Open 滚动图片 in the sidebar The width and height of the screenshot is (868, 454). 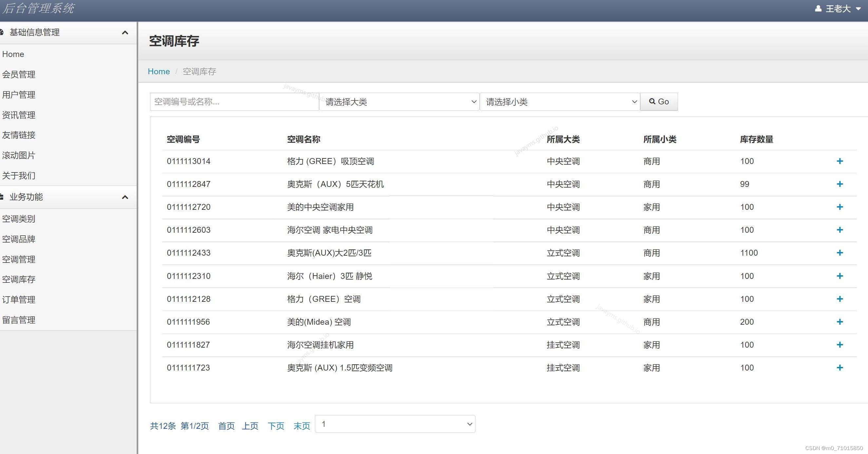tap(19, 155)
